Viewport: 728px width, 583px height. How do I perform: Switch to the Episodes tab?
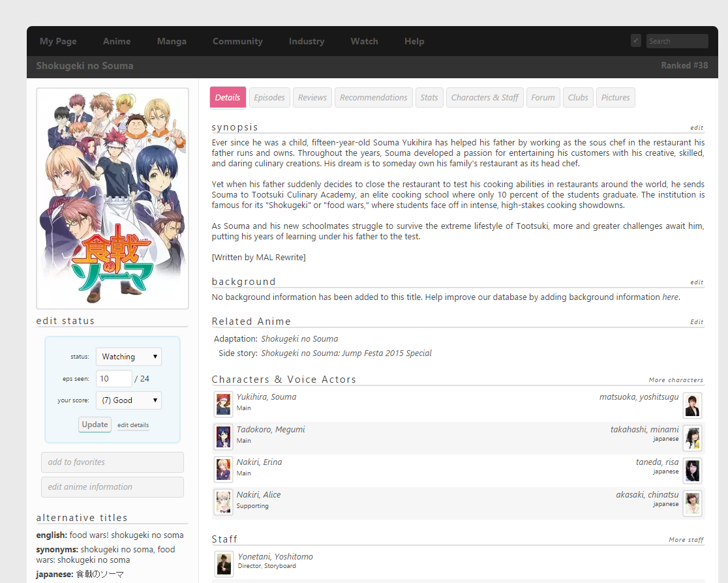pos(269,97)
